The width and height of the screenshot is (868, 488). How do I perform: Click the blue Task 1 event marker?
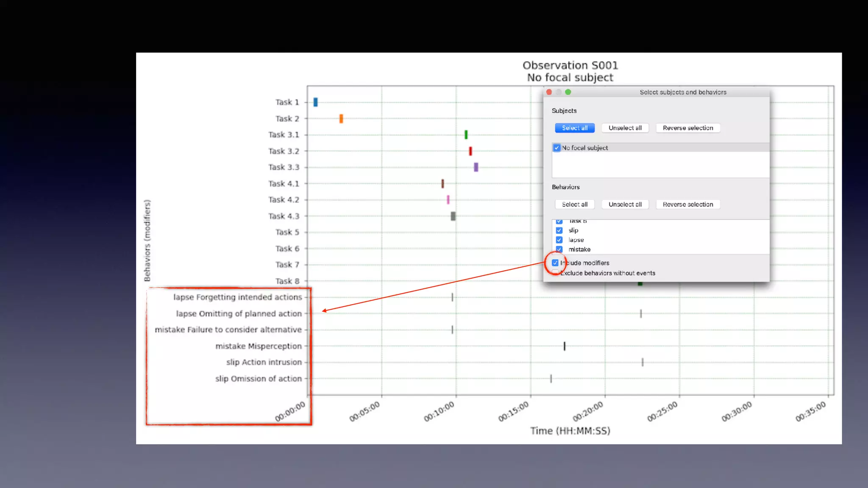coord(315,102)
